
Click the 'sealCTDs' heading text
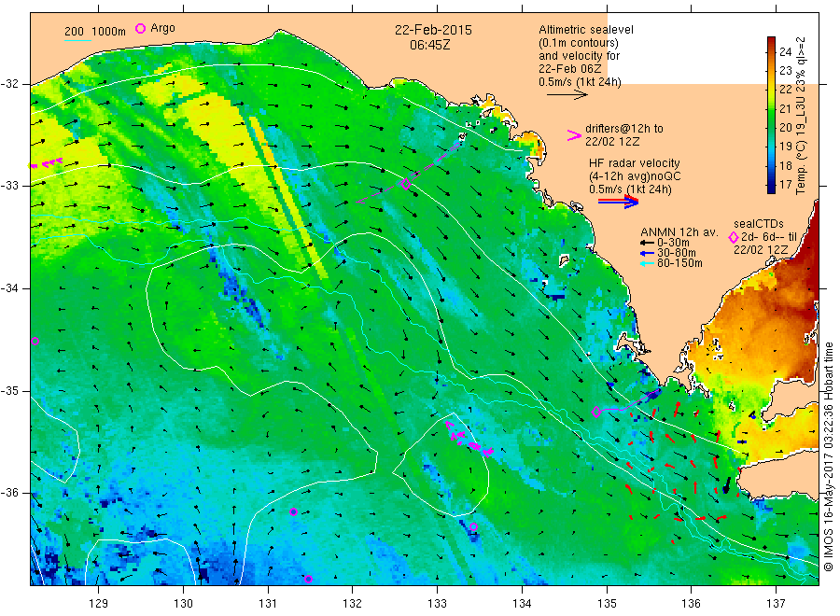759,224
